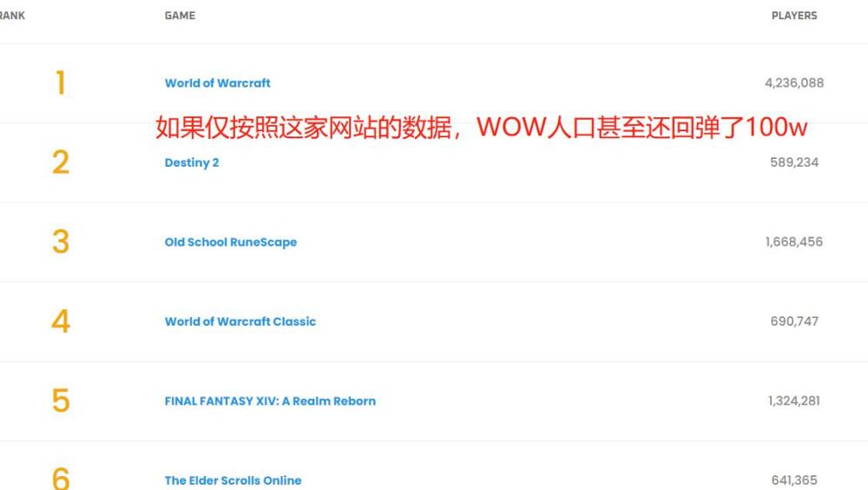The image size is (868, 490).
Task: Click the RANK column header
Action: [x=12, y=16]
